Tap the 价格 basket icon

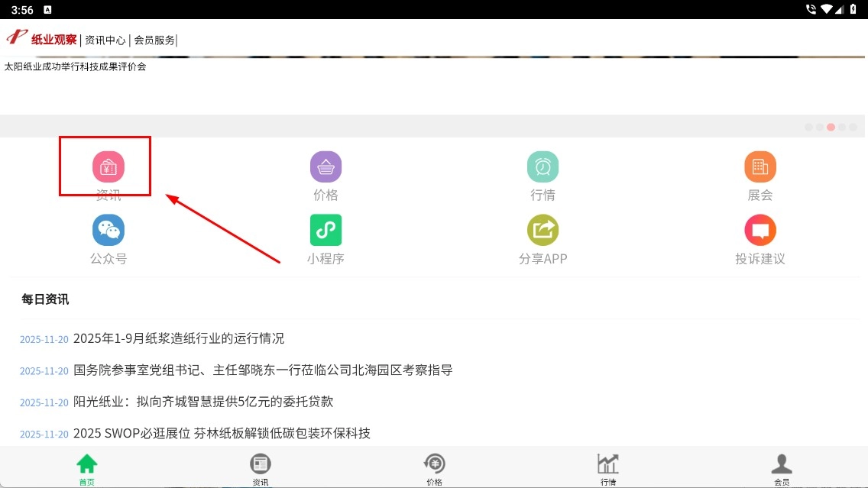[x=325, y=166]
